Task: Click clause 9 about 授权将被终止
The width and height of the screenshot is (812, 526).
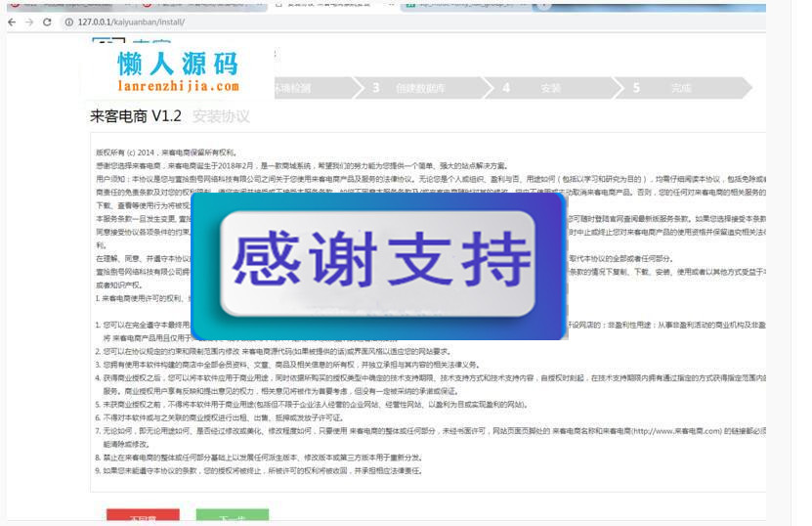Action: (259, 470)
